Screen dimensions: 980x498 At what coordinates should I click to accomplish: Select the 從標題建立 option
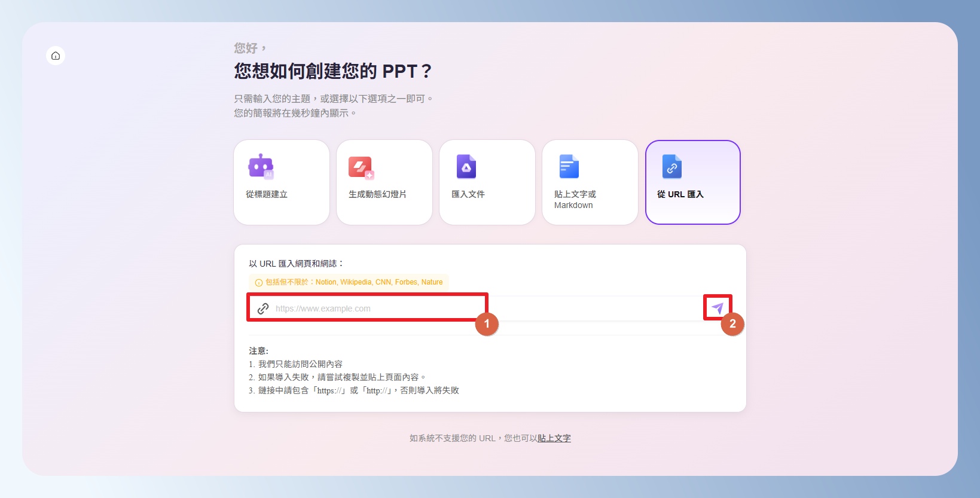(x=282, y=182)
